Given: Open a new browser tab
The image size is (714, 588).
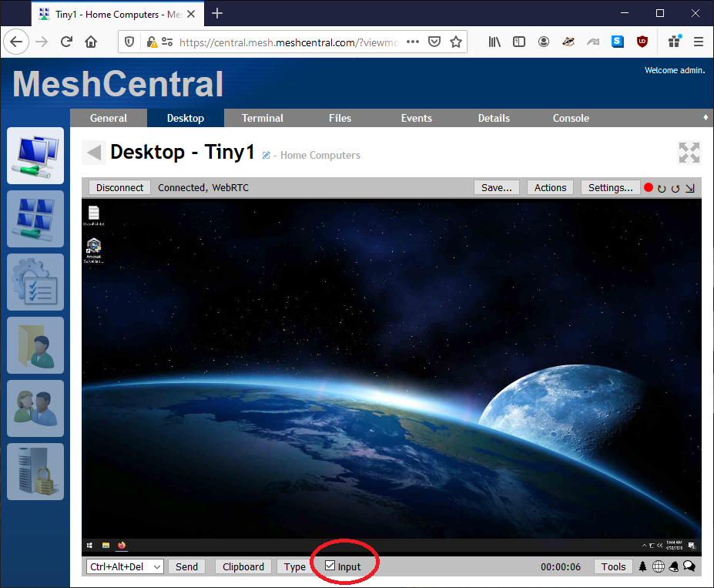Looking at the screenshot, I should (x=217, y=14).
